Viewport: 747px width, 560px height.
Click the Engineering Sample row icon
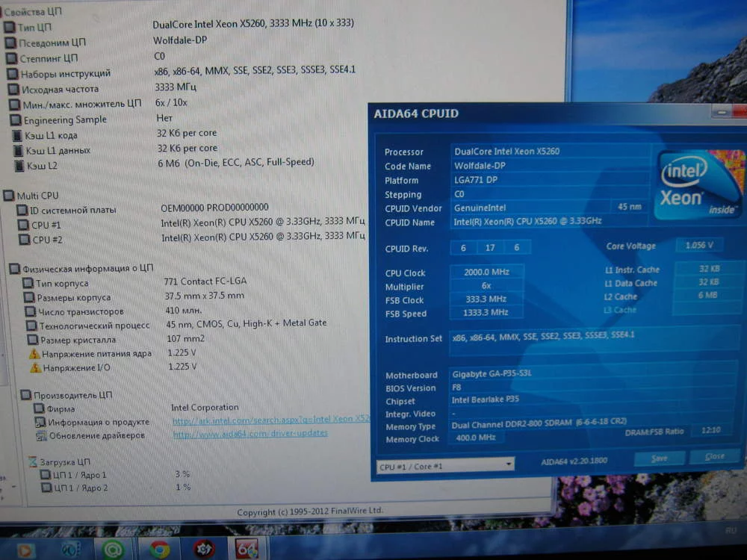[16, 119]
